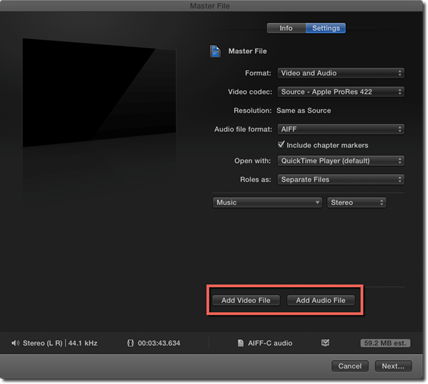The width and height of the screenshot is (428, 384).
Task: Open the Format dropdown
Action: click(341, 73)
